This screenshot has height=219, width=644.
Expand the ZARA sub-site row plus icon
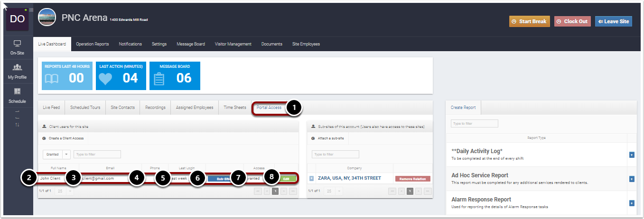click(x=312, y=178)
